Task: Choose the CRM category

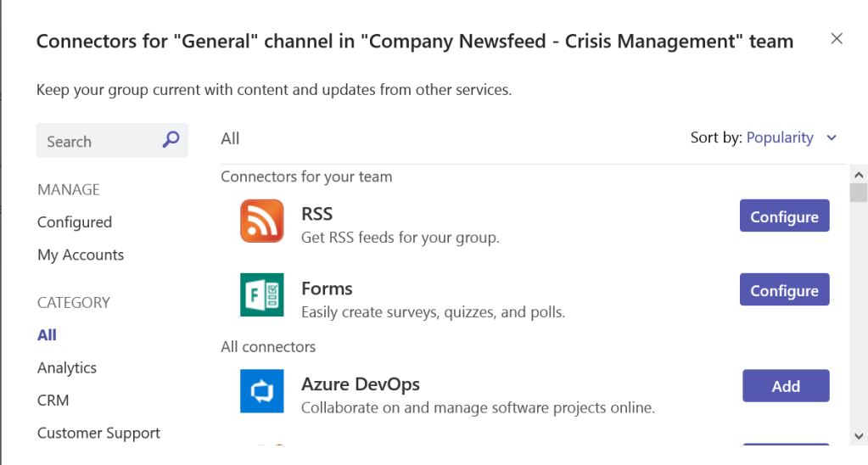Action: (x=53, y=401)
